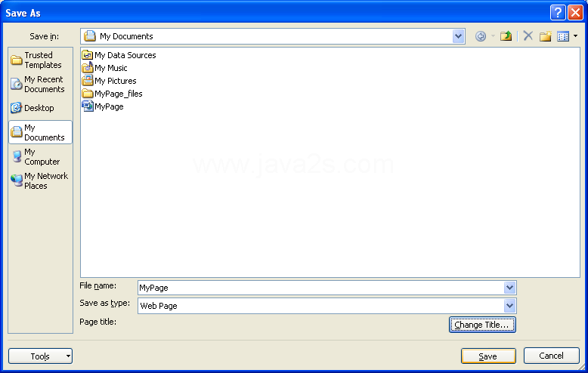This screenshot has height=373, width=588.
Task: Click the Help question mark button
Action: click(558, 13)
